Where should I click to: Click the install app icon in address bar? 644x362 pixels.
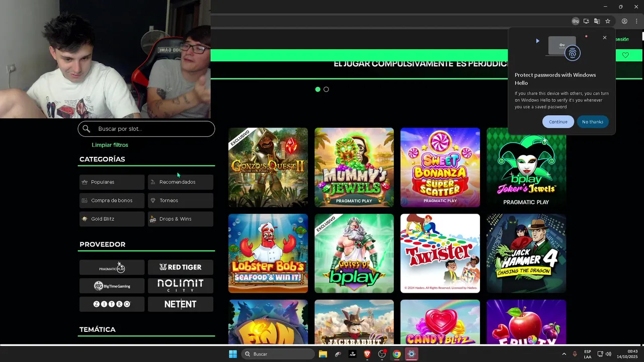coord(586,21)
